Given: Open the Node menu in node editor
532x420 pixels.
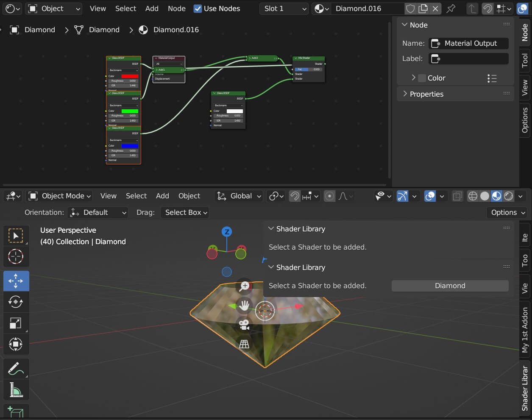Looking at the screenshot, I should pyautogui.click(x=176, y=8).
